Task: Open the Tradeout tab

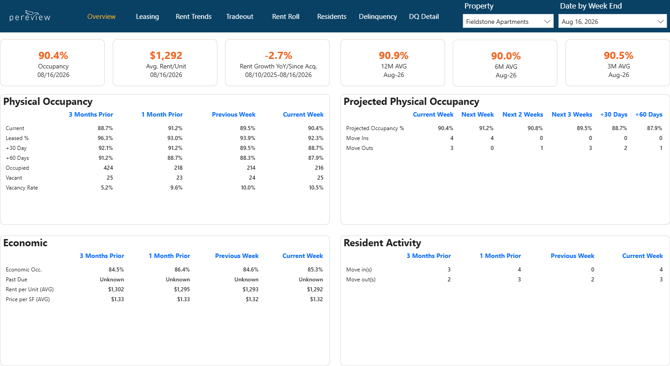Action: tap(240, 17)
